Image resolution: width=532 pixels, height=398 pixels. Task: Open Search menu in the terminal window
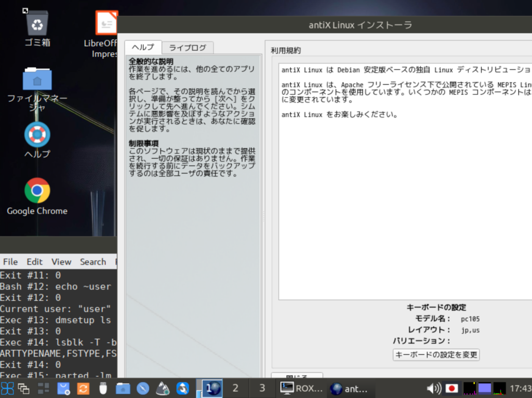(x=93, y=261)
